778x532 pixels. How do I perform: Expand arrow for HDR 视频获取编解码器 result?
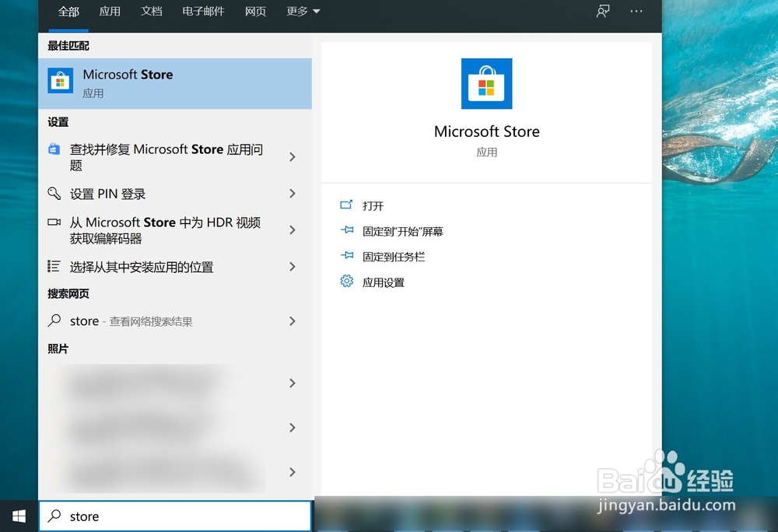[x=293, y=230]
